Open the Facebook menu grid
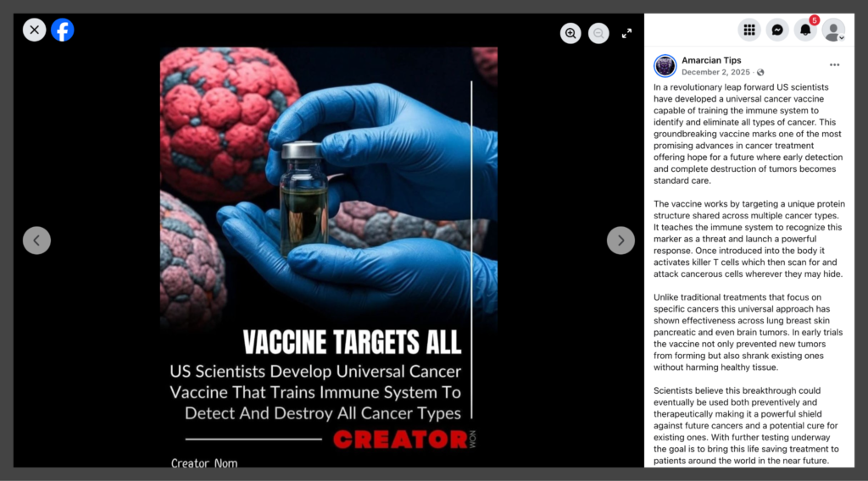The height and width of the screenshot is (481, 868). coord(748,30)
